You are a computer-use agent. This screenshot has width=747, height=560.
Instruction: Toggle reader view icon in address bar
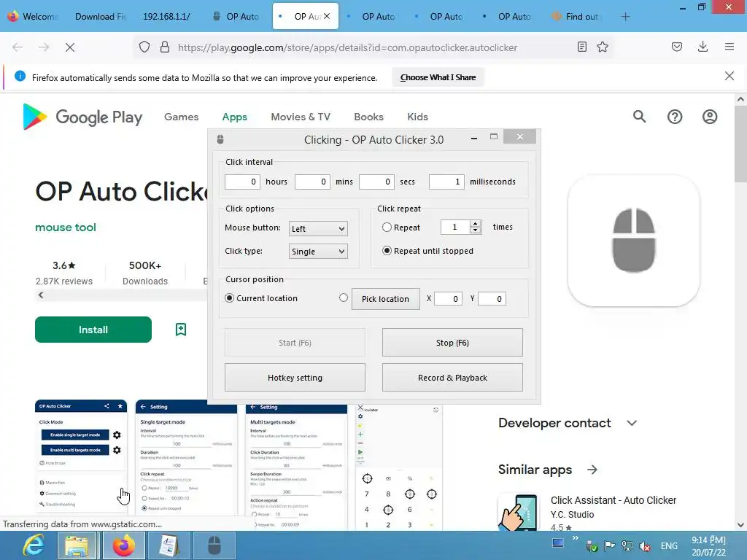point(581,47)
